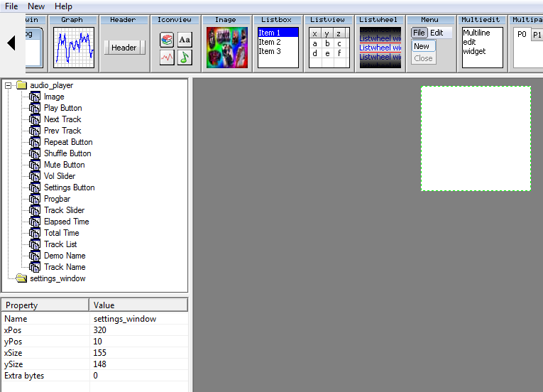Collapse the audio_player tree node

(x=9, y=85)
